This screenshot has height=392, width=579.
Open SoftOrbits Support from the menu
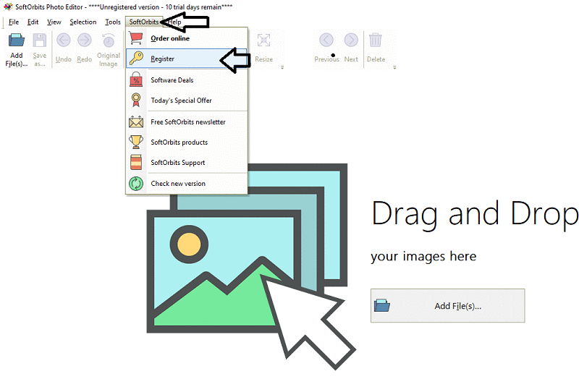(x=177, y=163)
